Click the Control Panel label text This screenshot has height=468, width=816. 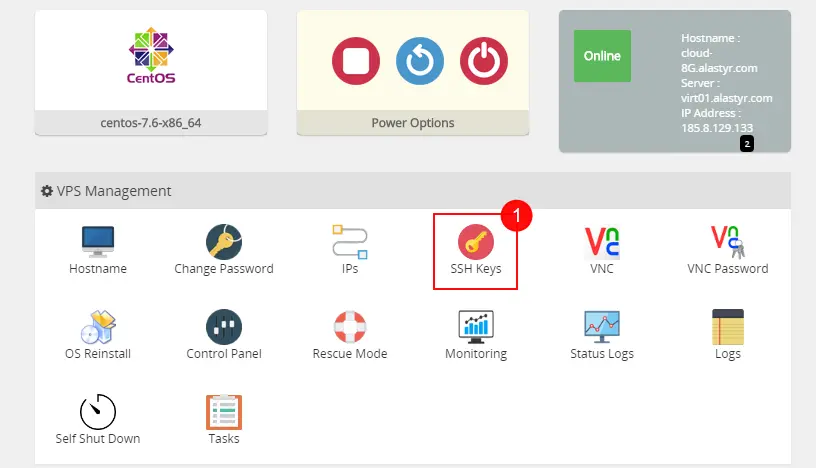[x=224, y=353]
